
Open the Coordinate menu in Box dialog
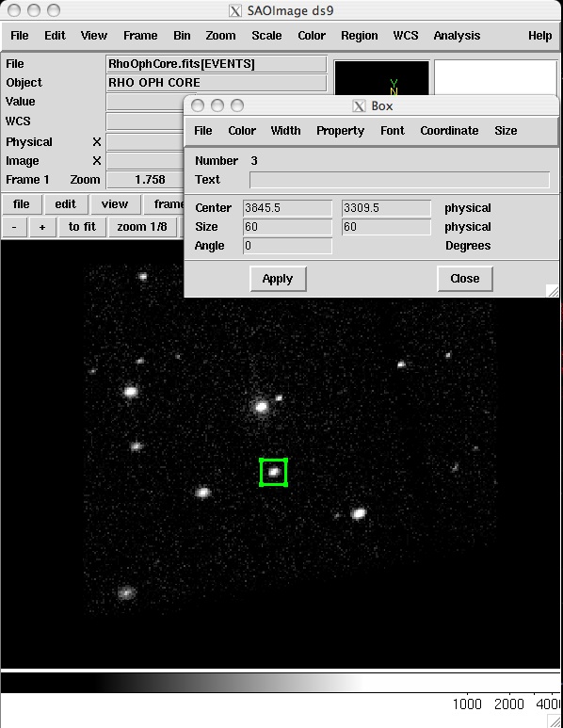click(449, 131)
